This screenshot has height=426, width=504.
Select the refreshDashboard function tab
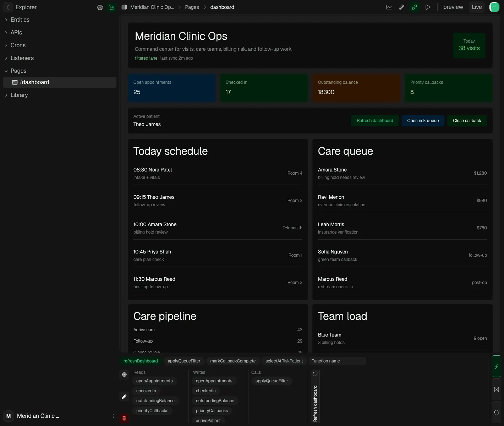(141, 361)
